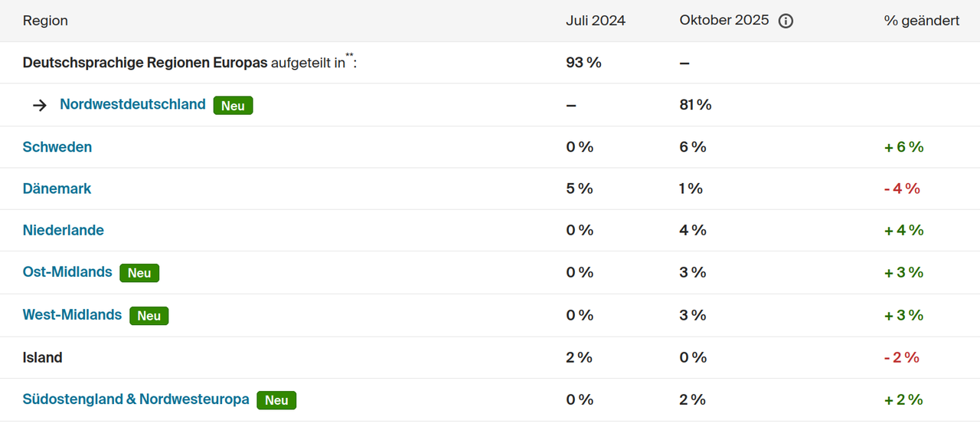Viewport: 980px width, 430px height.
Task: Click the Juli 2024 column header
Action: [596, 21]
